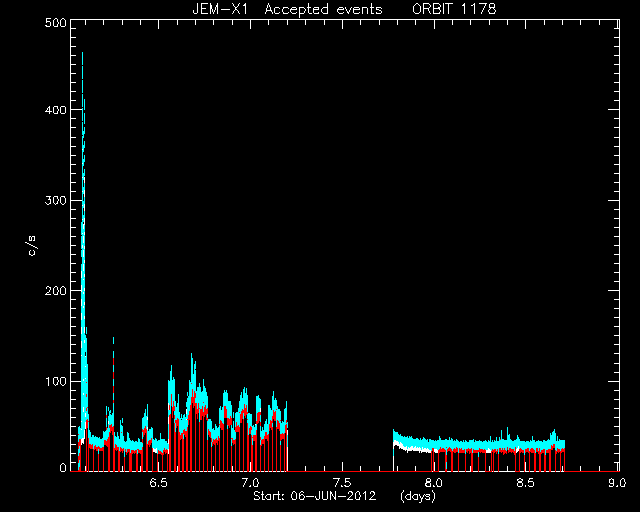The width and height of the screenshot is (640, 512).
Task: Select the 300 y-axis tick label
Action: pos(55,201)
